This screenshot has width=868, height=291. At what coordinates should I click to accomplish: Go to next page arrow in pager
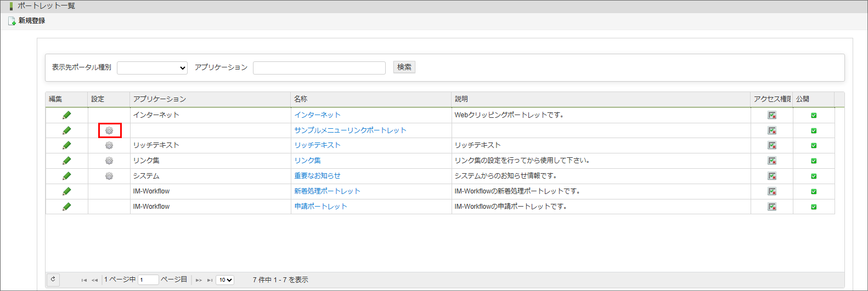click(x=199, y=280)
